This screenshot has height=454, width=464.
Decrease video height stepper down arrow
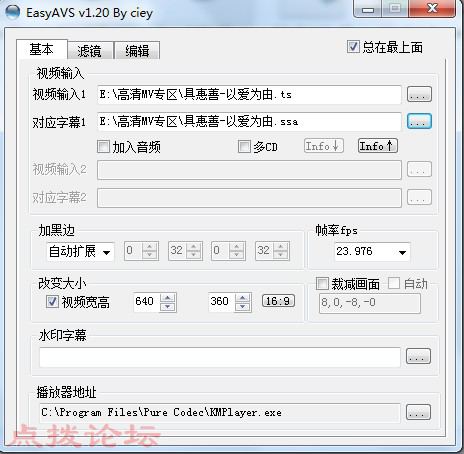[x=243, y=307]
